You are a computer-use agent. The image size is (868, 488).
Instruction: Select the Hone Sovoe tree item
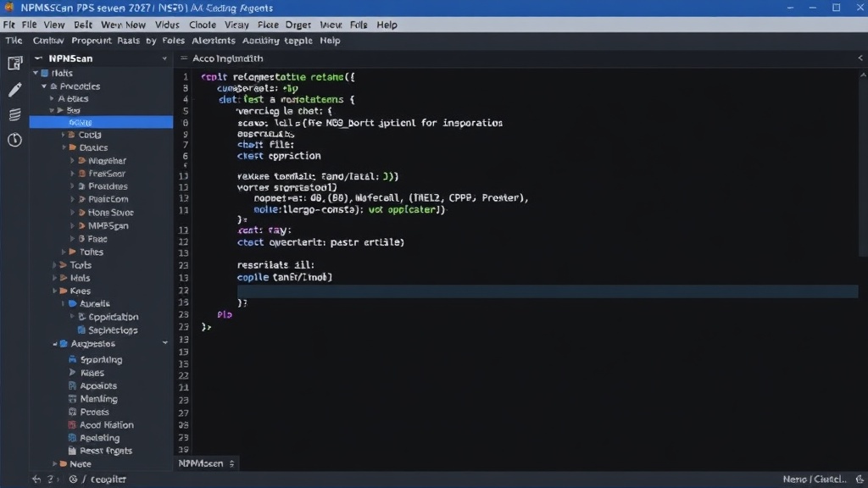click(x=111, y=213)
